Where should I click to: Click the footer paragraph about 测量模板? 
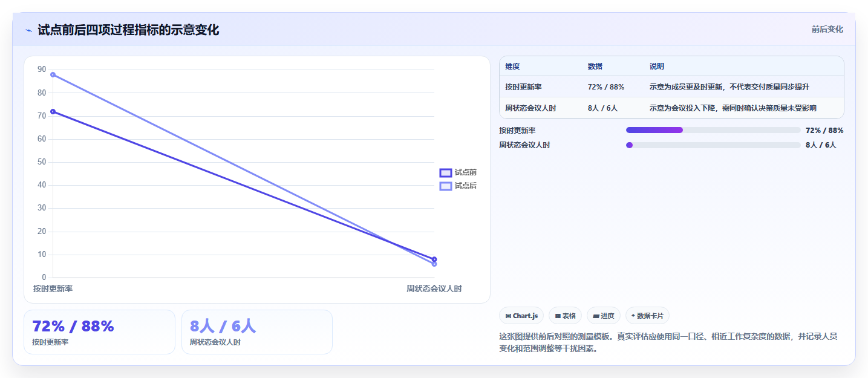tap(668, 342)
